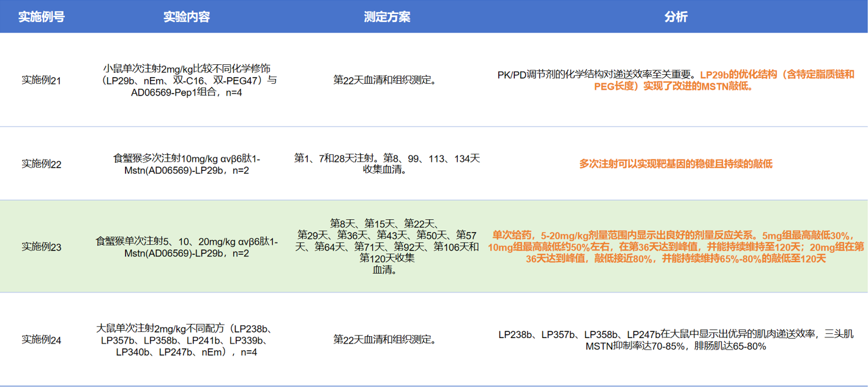Click the 实施例号 column header
Image resolution: width=868 pixels, height=387 pixels.
(41, 17)
